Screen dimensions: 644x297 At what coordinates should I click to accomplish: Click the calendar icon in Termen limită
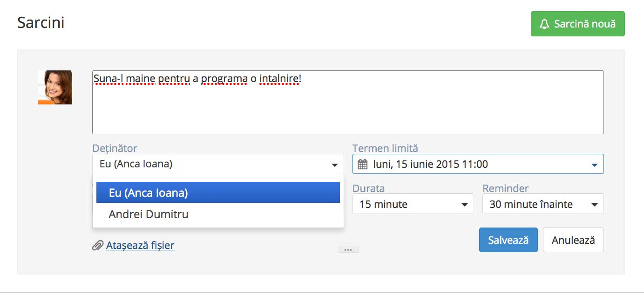[x=363, y=164]
